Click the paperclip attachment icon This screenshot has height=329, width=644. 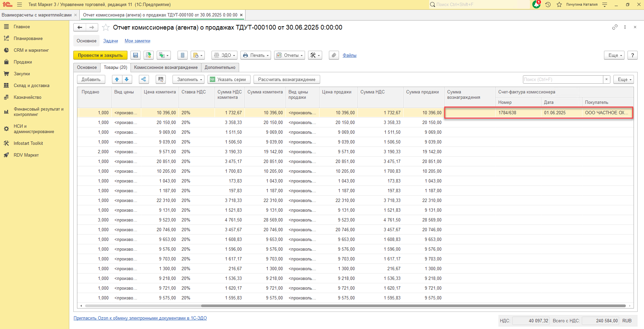coord(334,55)
